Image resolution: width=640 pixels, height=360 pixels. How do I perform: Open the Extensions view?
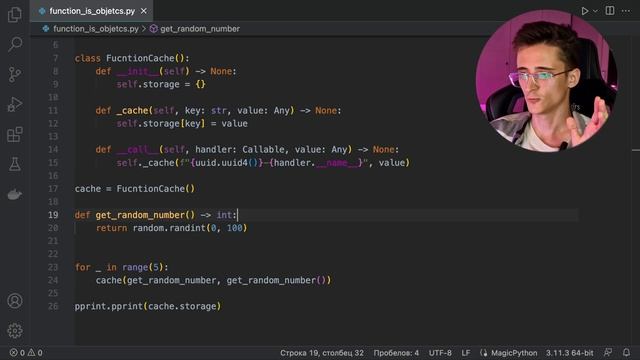(x=15, y=134)
